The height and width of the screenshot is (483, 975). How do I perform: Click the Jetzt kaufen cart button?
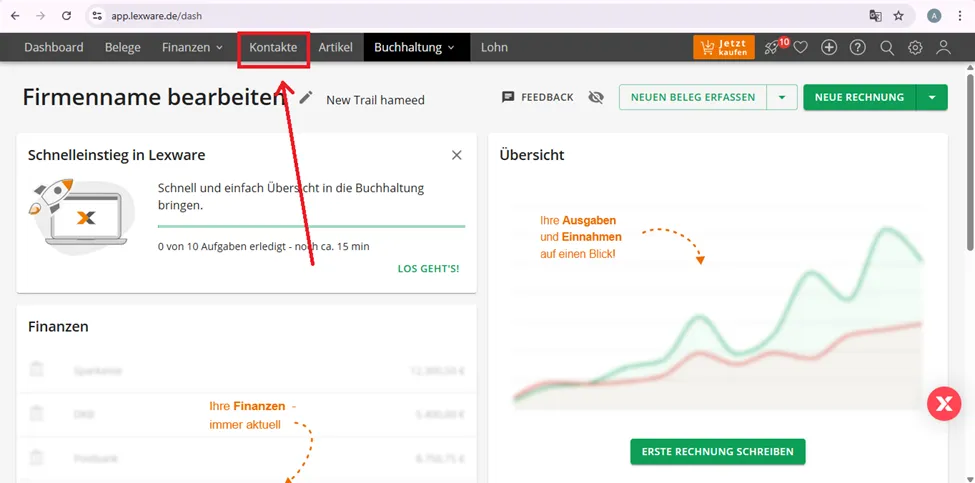tap(724, 47)
